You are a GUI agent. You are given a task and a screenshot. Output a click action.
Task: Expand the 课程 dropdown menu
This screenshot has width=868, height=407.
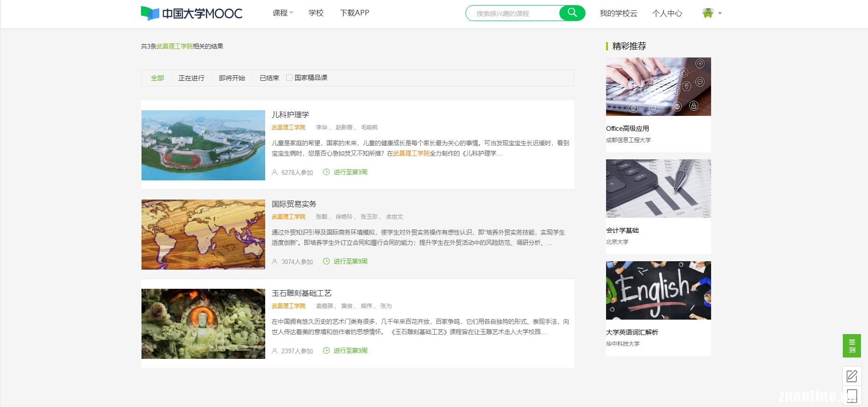(x=282, y=13)
